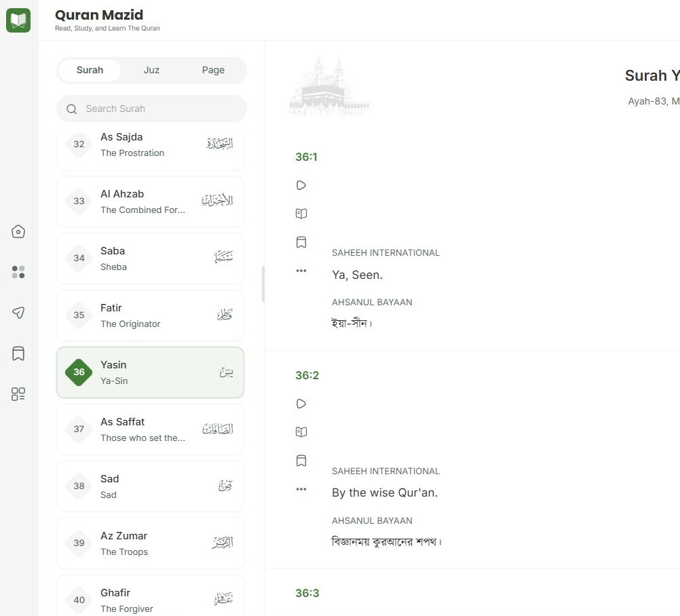
Task: Click Saheeh International label under 36:1
Action: pyautogui.click(x=385, y=253)
